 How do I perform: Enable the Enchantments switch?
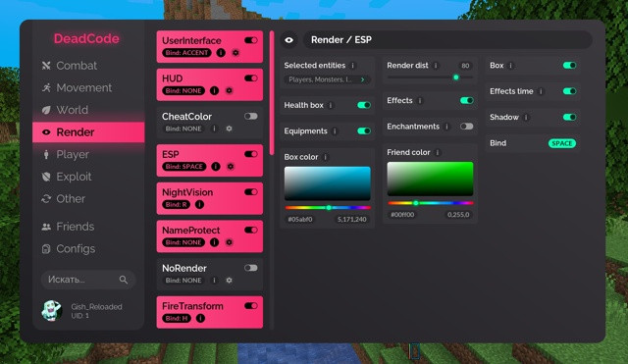[x=467, y=127]
